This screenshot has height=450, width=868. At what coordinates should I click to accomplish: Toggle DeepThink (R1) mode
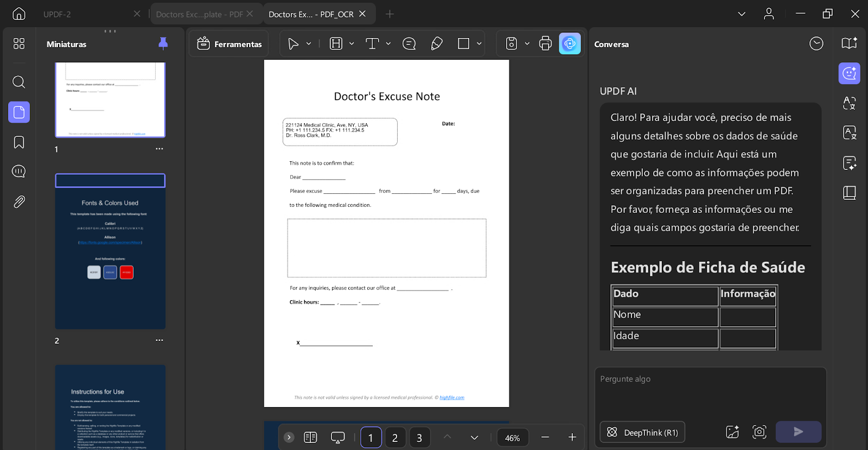(642, 432)
